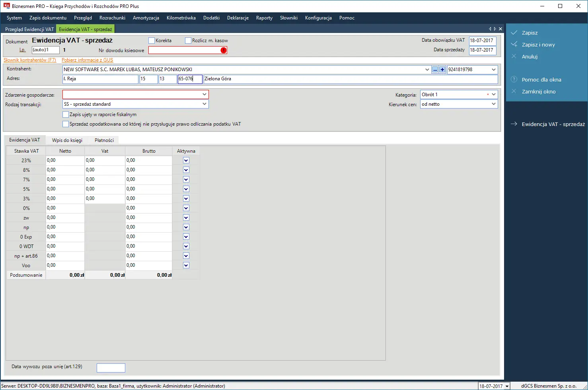Click Netto cell for 23% rate
Image resolution: width=588 pixels, height=390 pixels.
[x=65, y=160]
